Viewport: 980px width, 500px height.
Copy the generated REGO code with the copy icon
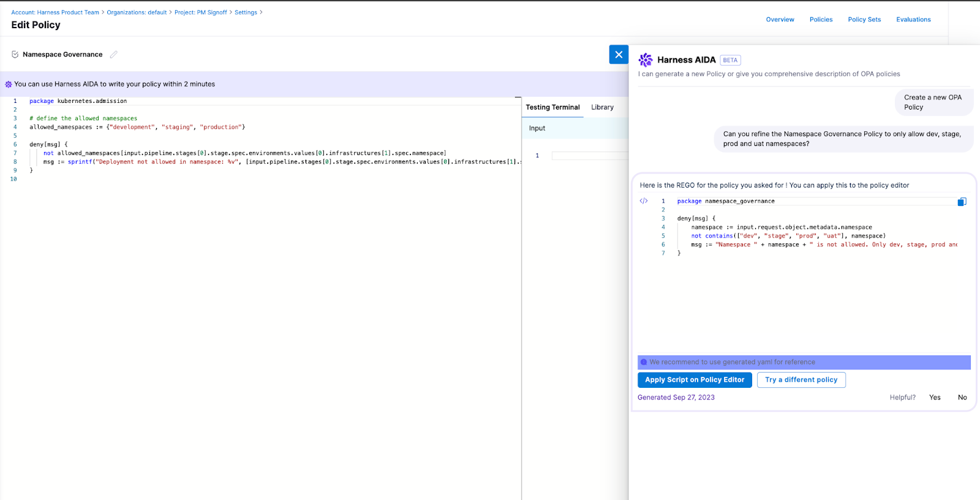click(x=962, y=202)
